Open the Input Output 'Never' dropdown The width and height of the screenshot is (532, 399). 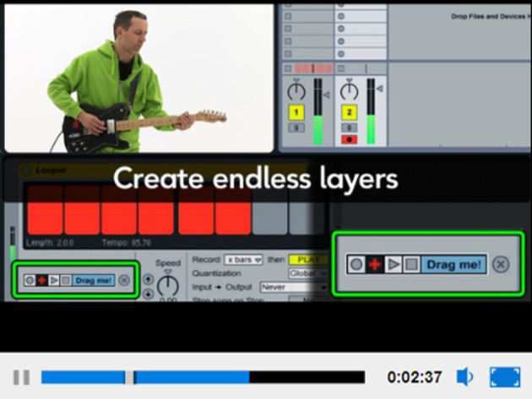coord(294,287)
